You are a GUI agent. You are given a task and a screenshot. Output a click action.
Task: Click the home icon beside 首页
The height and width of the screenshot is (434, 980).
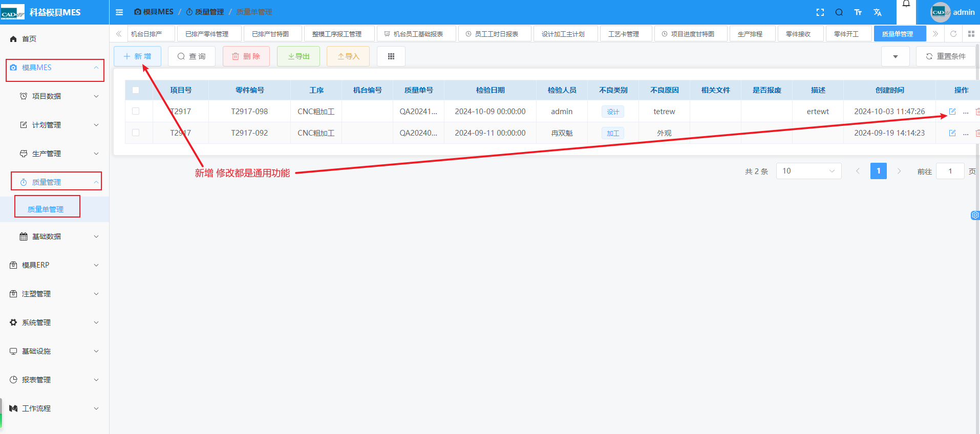[13, 39]
